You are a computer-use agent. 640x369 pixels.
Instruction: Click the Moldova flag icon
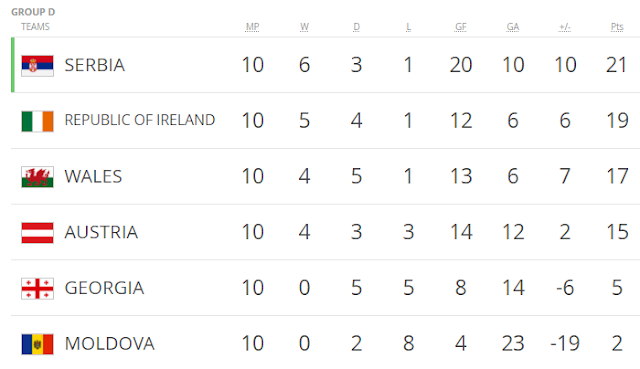point(37,344)
